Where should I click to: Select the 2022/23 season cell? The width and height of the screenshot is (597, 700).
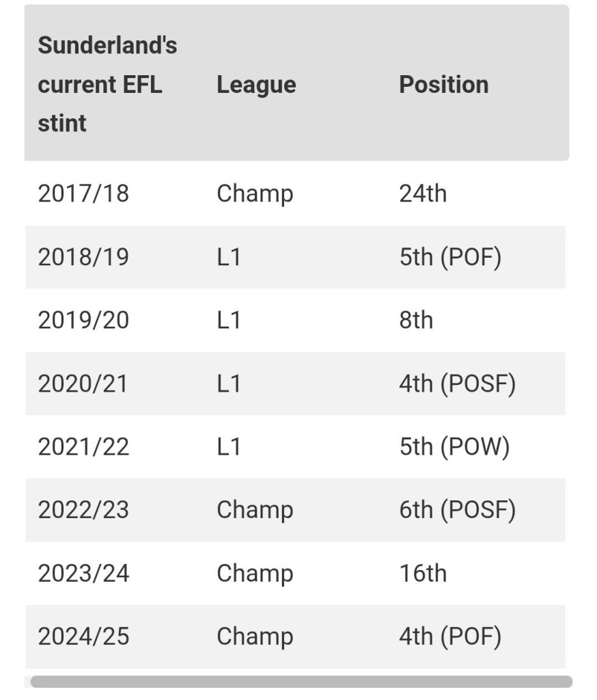coord(83,510)
